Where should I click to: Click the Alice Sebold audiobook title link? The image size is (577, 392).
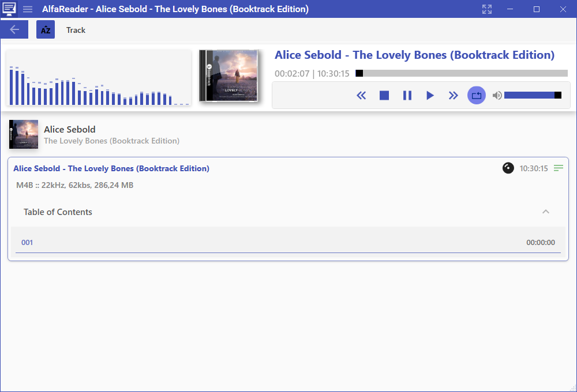tap(111, 168)
